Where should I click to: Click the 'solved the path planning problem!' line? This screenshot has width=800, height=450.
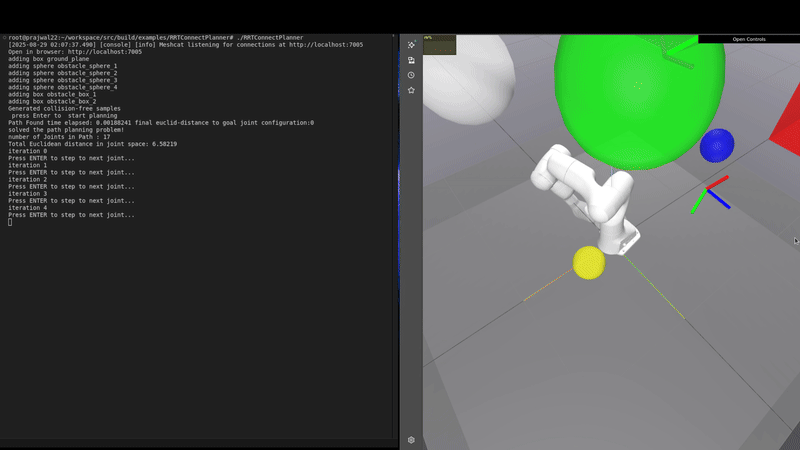(66, 130)
